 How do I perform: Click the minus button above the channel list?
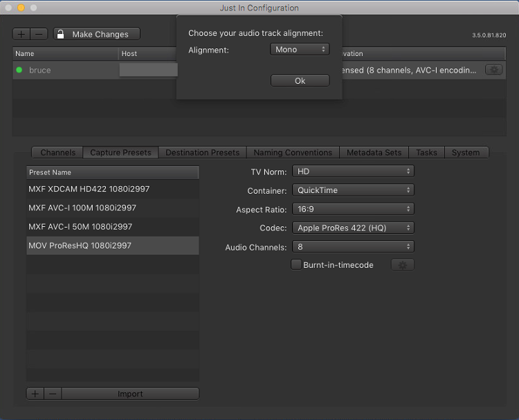pos(39,34)
